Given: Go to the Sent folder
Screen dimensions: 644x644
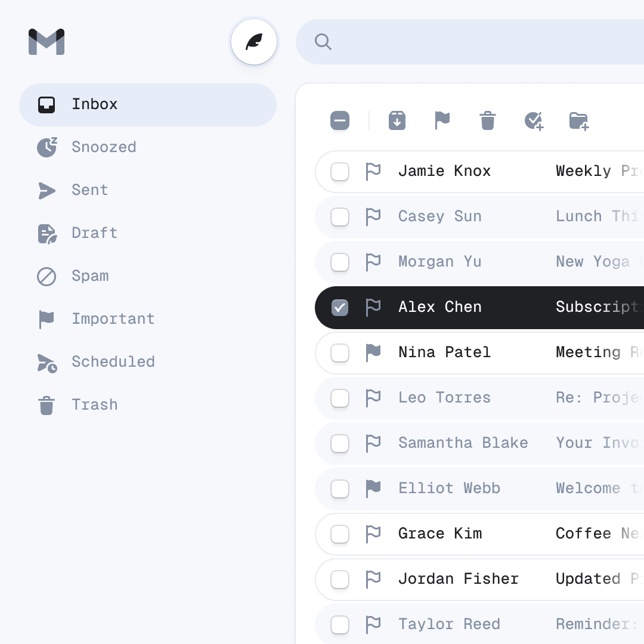Looking at the screenshot, I should [89, 190].
